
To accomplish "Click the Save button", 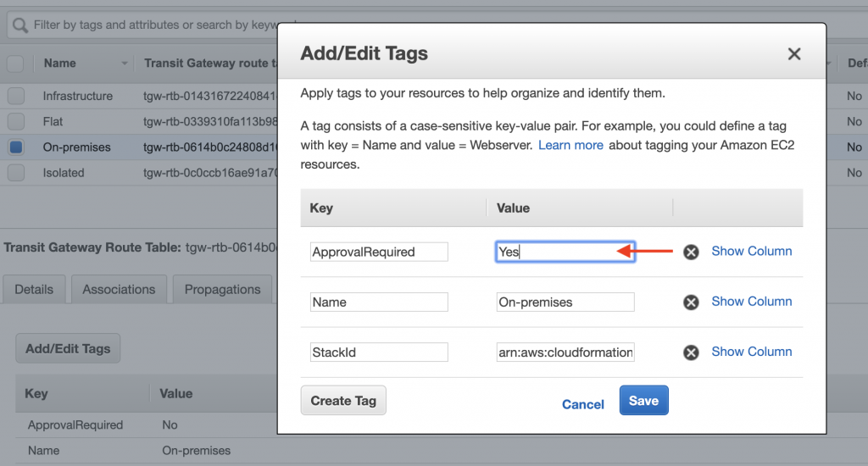I will [x=643, y=401].
